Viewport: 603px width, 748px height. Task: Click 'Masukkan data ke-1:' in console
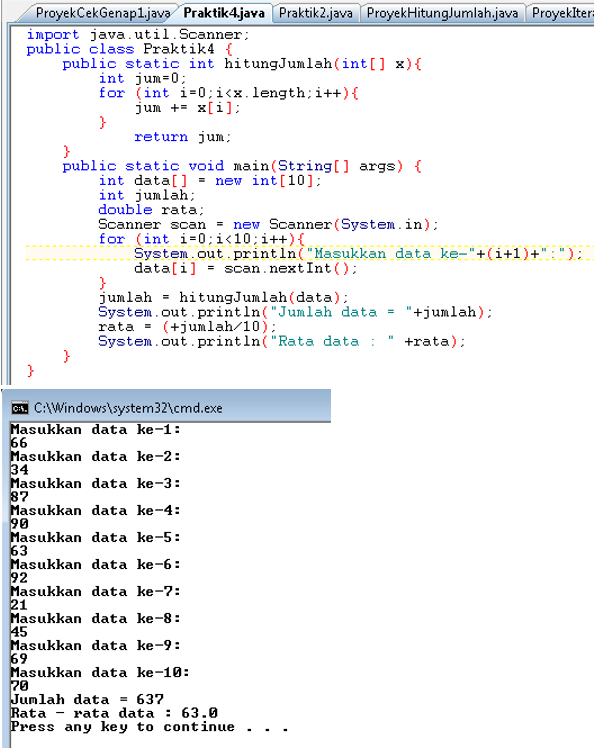pos(95,430)
